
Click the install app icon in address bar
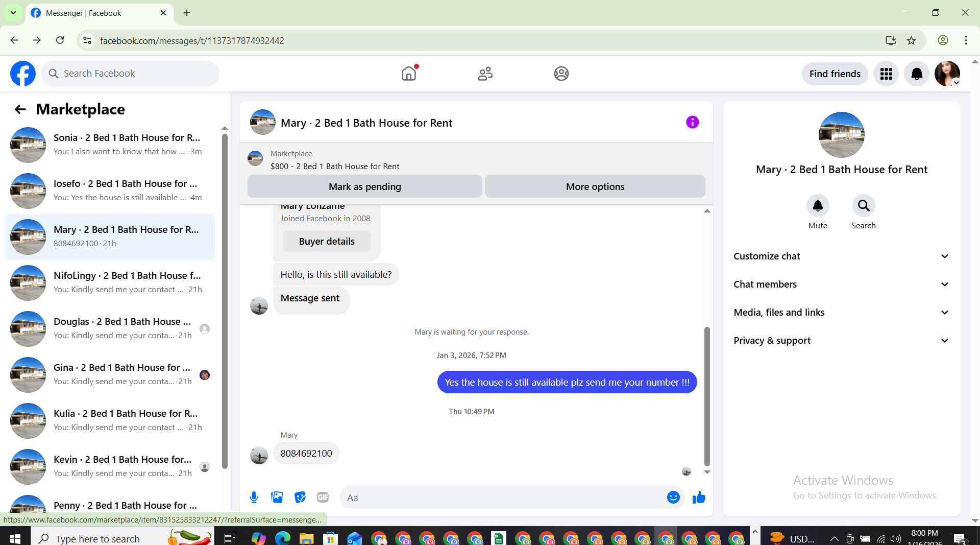coord(891,40)
